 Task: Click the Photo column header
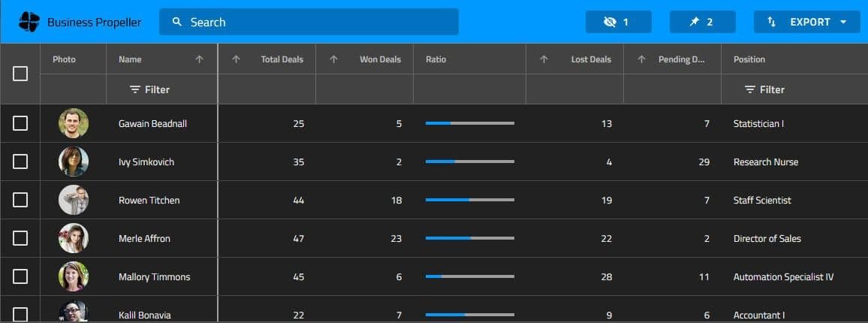pos(65,59)
